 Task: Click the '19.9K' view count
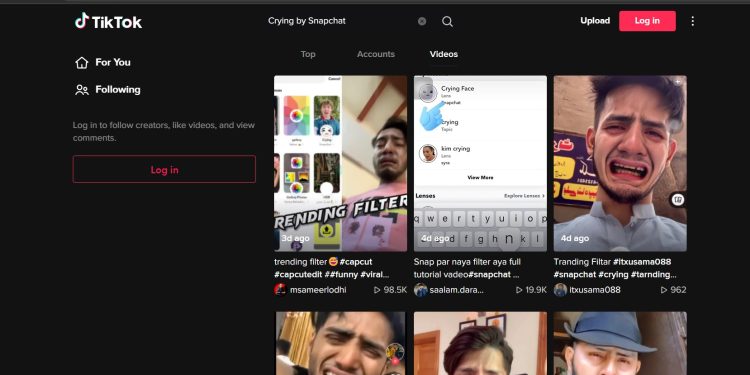click(x=536, y=290)
